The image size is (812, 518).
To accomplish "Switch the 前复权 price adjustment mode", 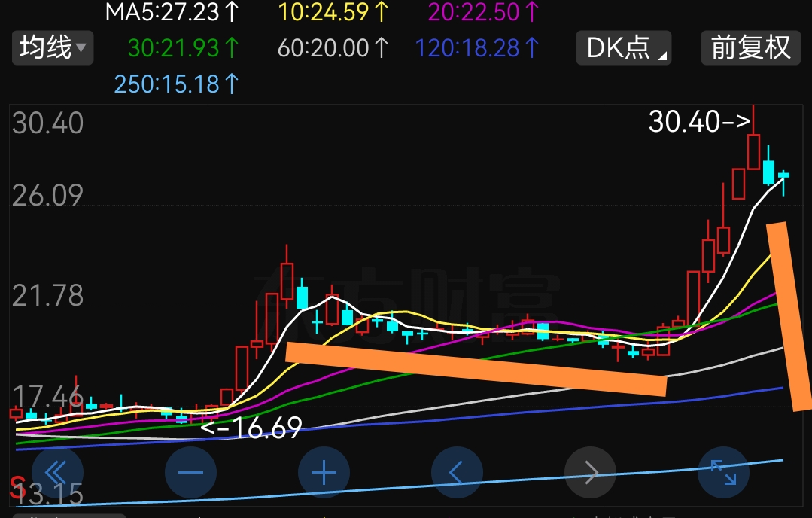I will click(x=750, y=47).
